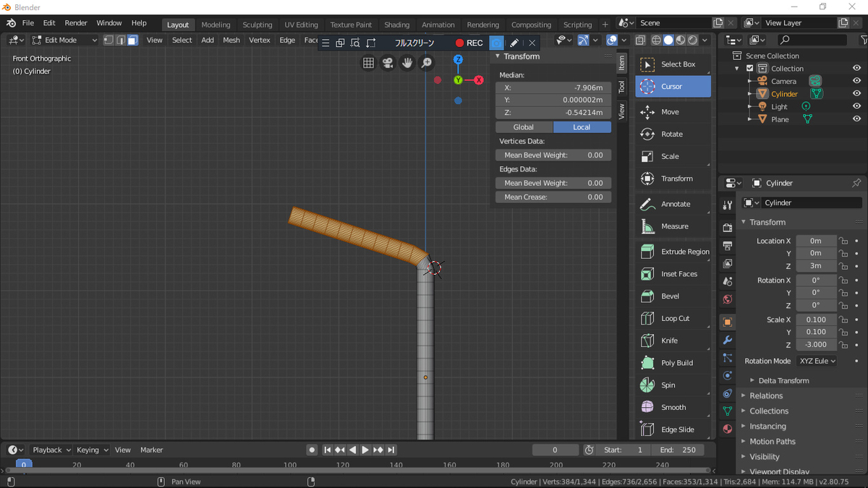Open the Render properties camera tab

click(728, 228)
